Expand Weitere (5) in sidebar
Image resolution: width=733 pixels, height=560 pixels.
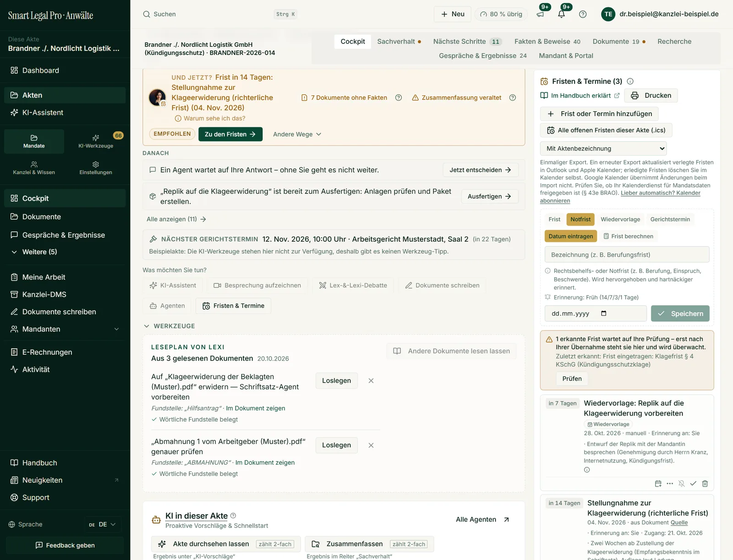pos(65,252)
